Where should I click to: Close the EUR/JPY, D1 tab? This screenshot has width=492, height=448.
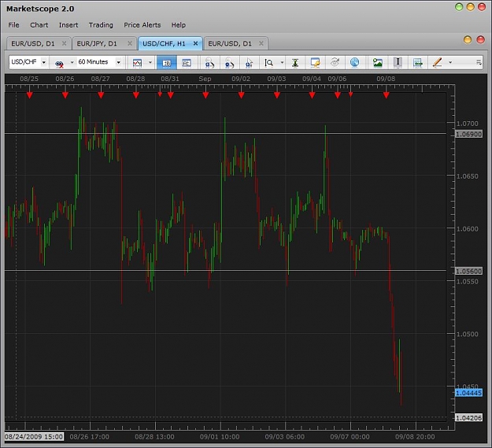tap(130, 43)
